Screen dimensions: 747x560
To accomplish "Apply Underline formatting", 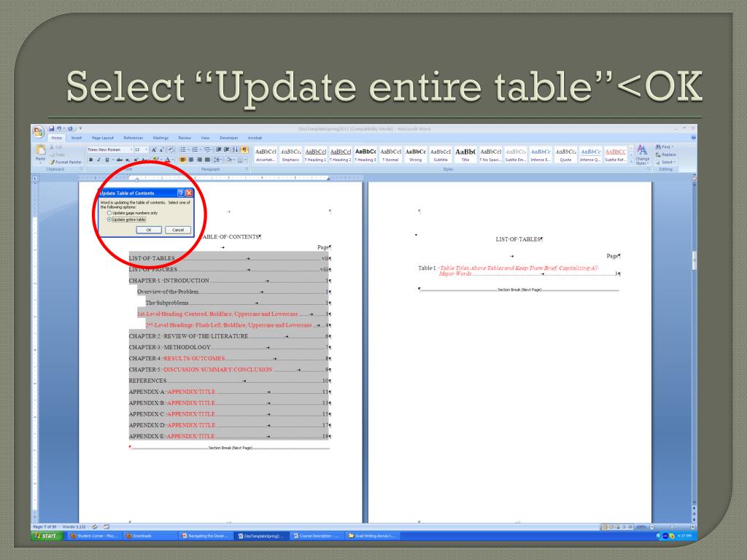I will point(107,160).
